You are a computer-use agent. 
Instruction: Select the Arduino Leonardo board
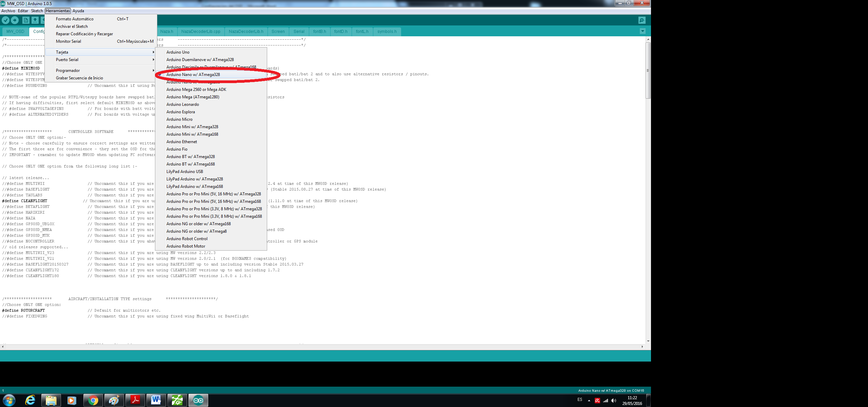point(211,104)
